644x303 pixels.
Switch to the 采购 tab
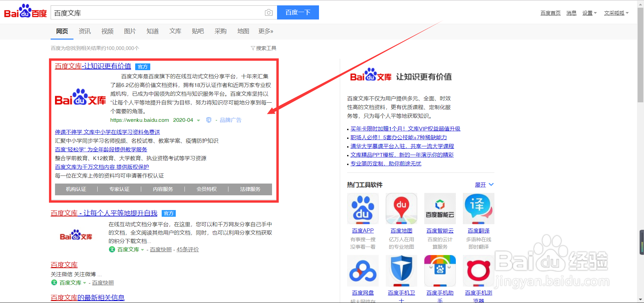[220, 31]
